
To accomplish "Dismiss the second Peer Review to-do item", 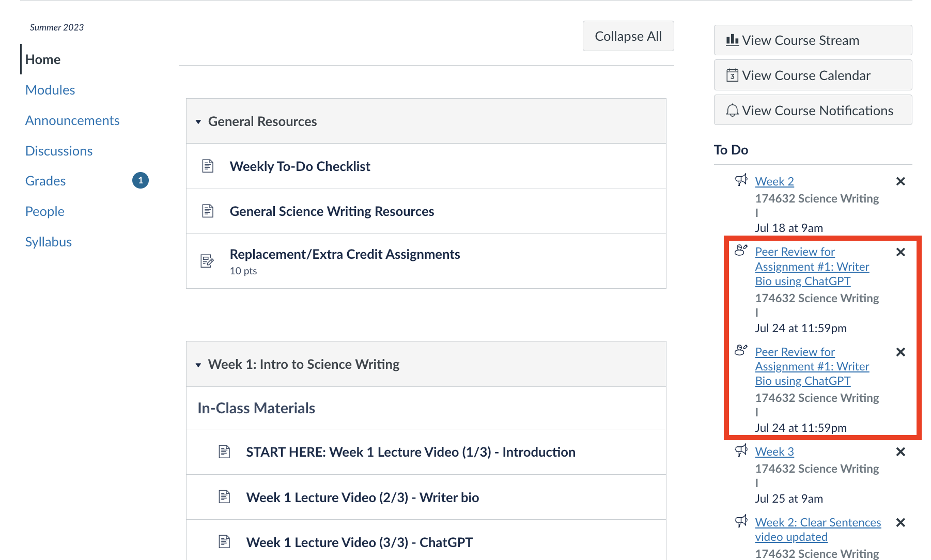I will pos(901,352).
